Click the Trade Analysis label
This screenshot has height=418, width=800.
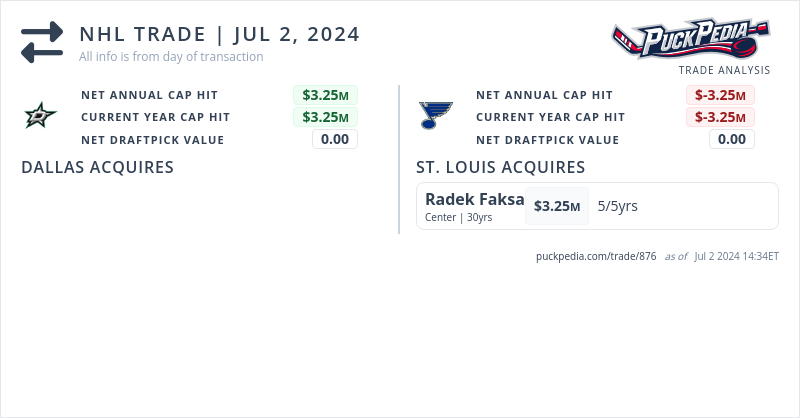tap(724, 70)
